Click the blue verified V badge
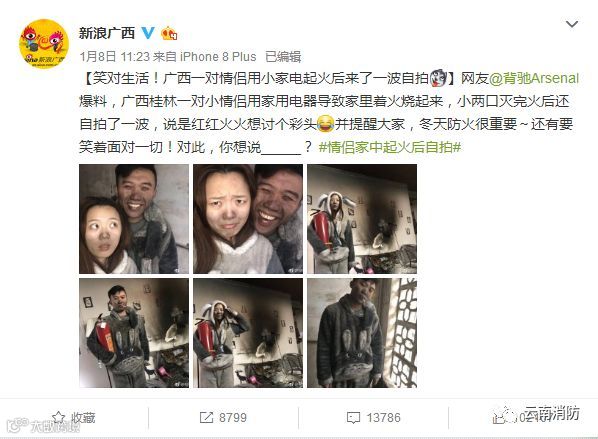 pos(148,33)
